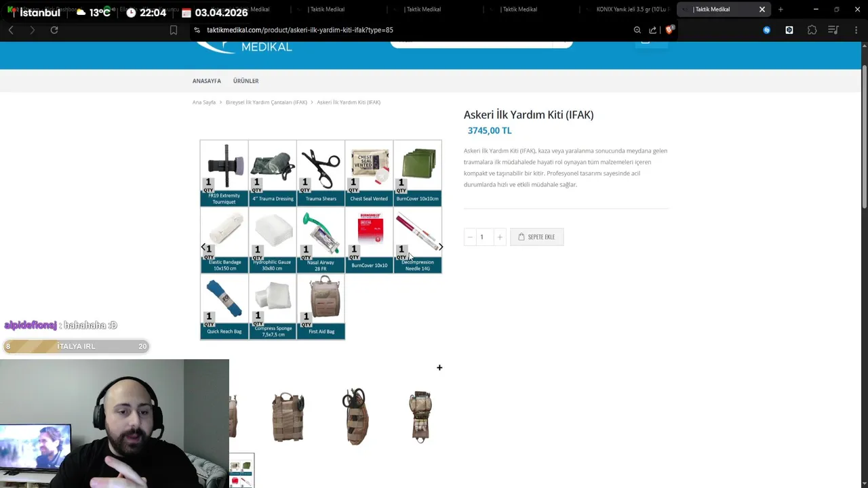Image resolution: width=868 pixels, height=488 pixels.
Task: Click the Taktik Medikal site logo
Action: coord(244,46)
